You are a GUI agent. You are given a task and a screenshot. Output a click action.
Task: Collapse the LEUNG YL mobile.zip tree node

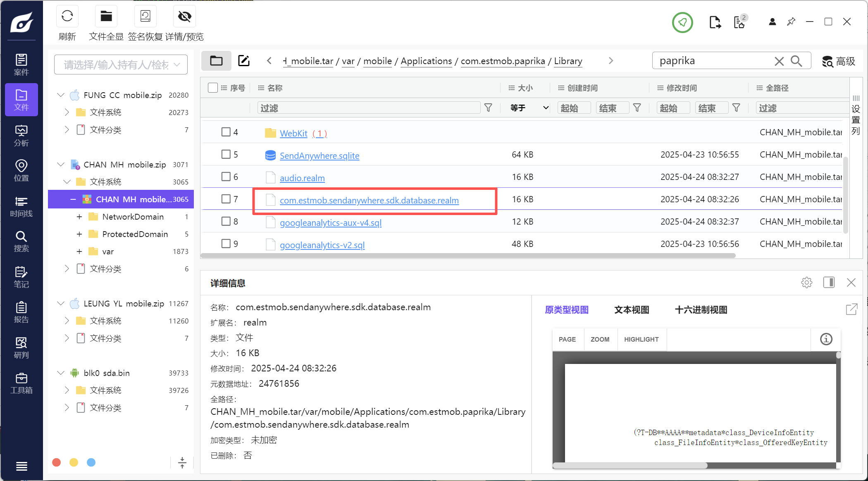[61, 304]
